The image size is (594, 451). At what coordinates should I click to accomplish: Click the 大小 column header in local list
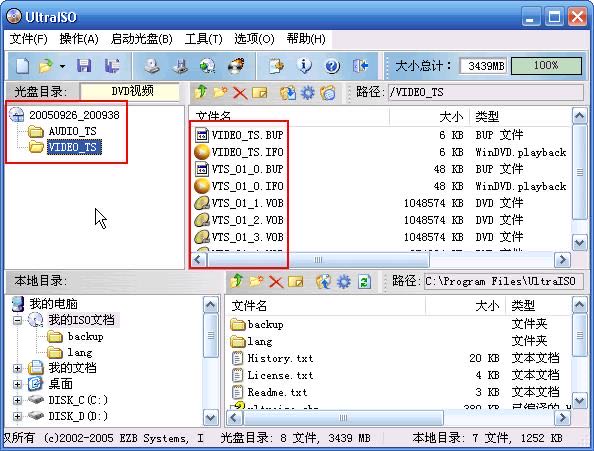tap(487, 306)
